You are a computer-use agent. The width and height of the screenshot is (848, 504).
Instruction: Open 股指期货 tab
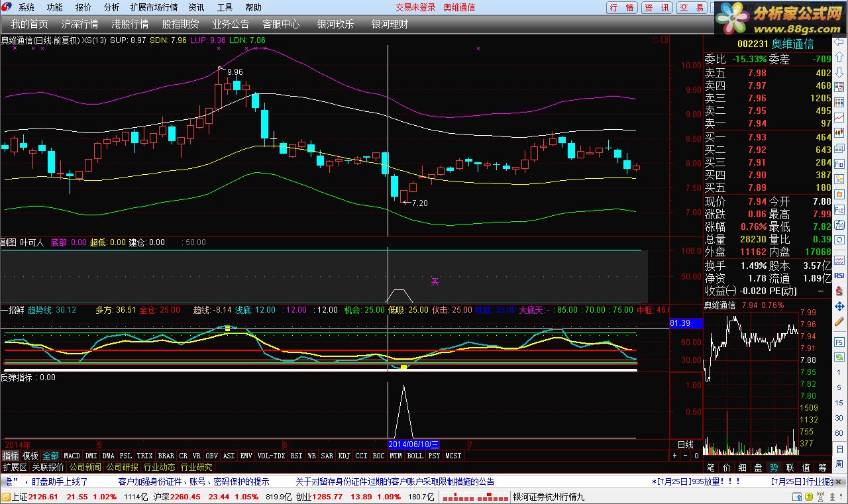(180, 24)
